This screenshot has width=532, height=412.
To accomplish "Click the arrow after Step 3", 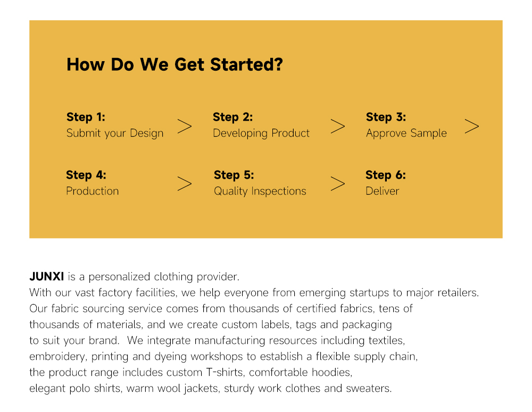I will 471,126.
